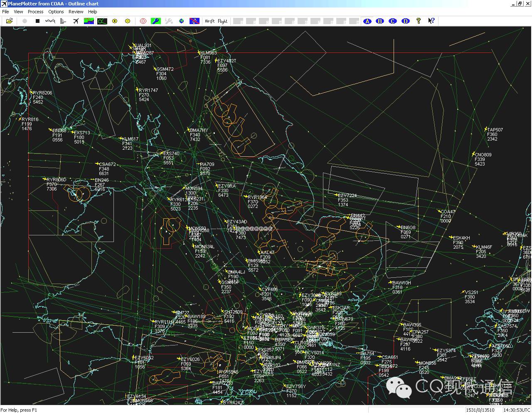Toggle the map chart view button
The image size is (532, 415).
(x=89, y=21)
